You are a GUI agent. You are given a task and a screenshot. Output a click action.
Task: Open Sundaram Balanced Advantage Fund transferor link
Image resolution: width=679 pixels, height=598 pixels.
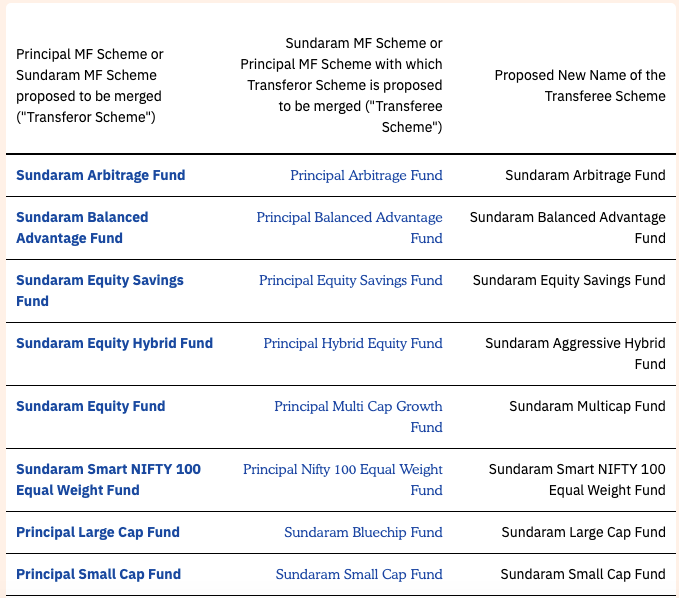click(x=82, y=227)
